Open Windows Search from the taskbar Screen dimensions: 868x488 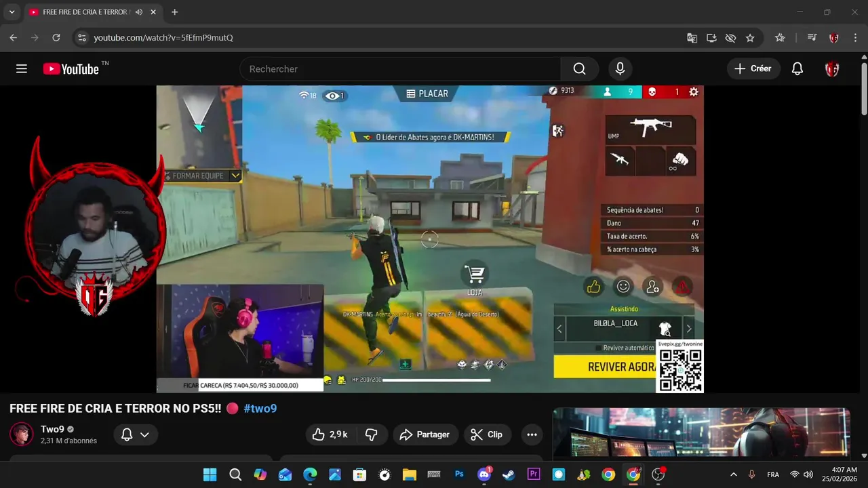[235, 474]
